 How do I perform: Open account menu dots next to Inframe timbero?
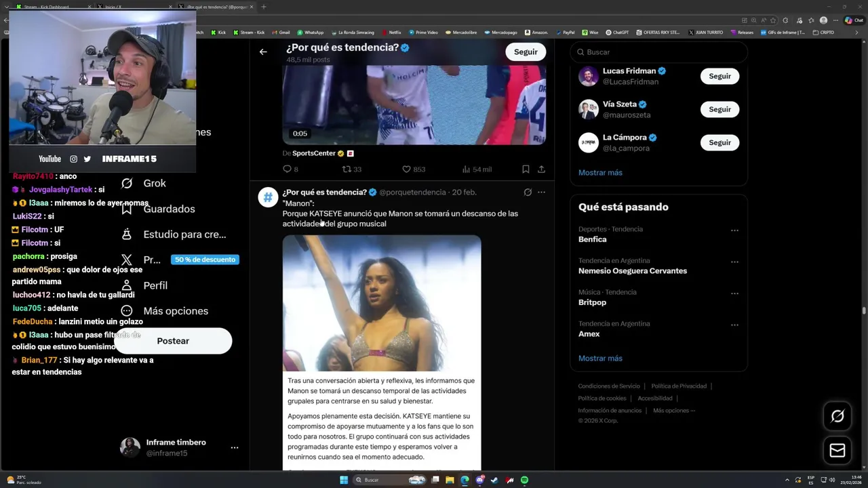tap(235, 448)
